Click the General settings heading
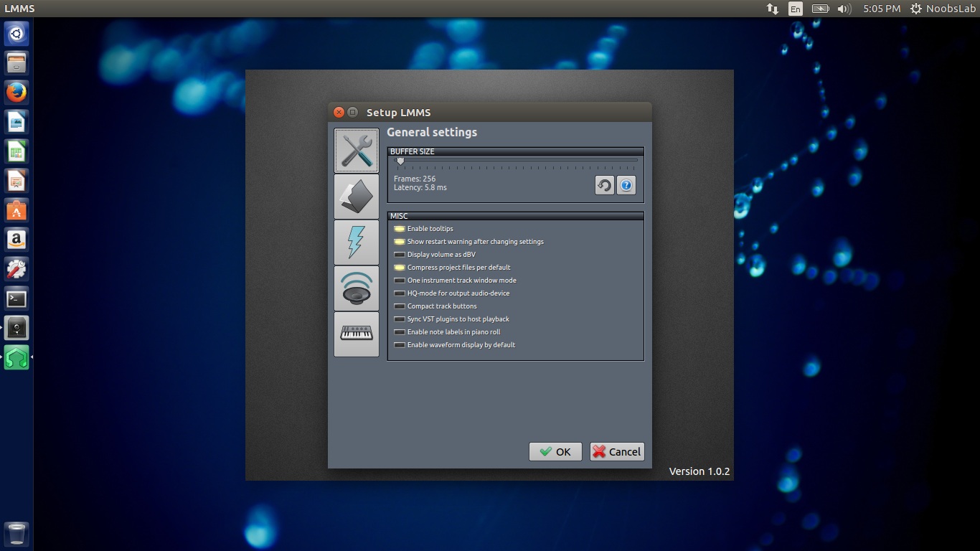The height and width of the screenshot is (551, 980). pyautogui.click(x=432, y=132)
